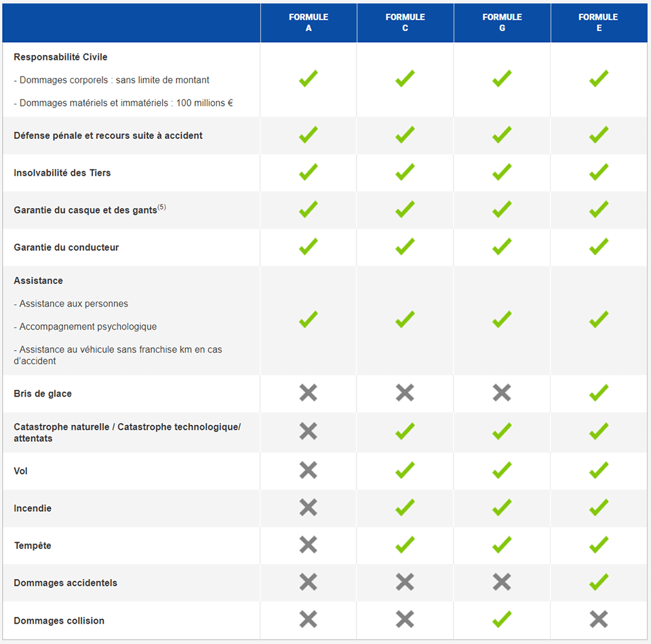The height and width of the screenshot is (644, 651).
Task: Click Formule C's gray cross for Dommages accidentels
Action: 405,582
